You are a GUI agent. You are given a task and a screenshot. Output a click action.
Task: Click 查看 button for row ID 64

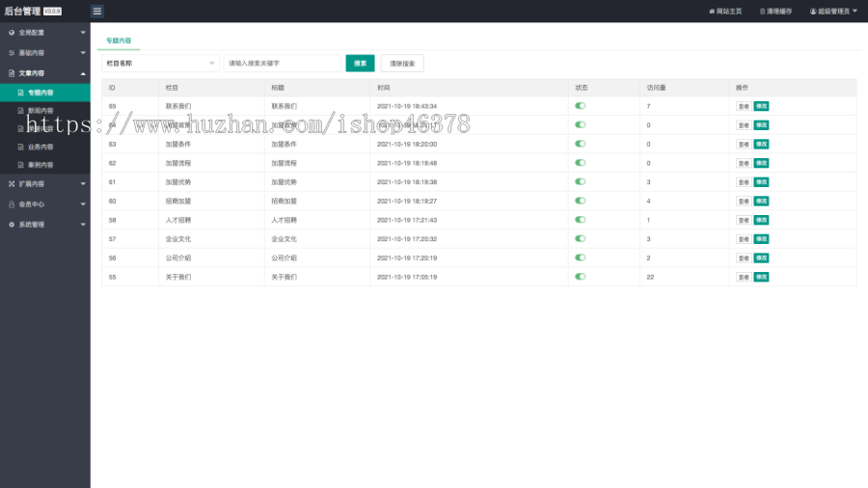pos(744,125)
